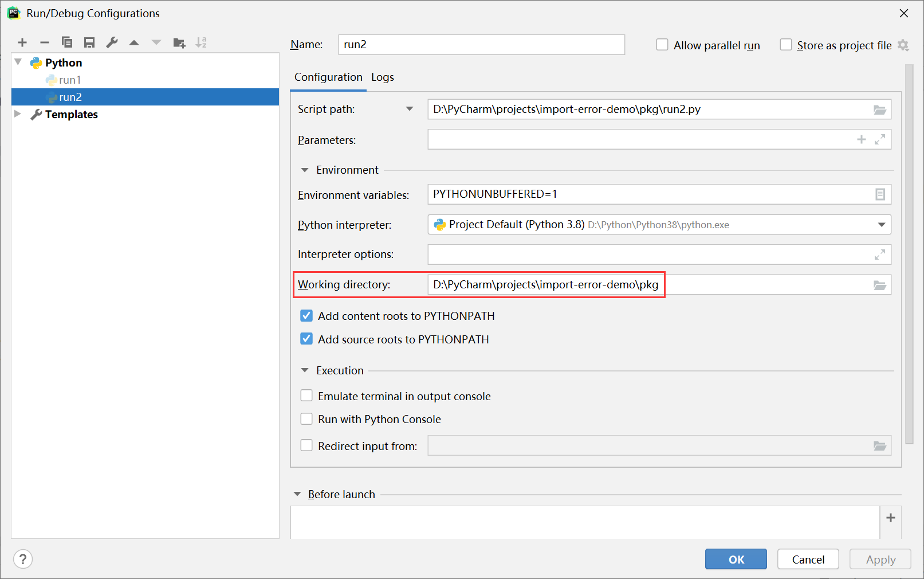Screen dimensions: 924x579
Task: Insert macro into Parameters field
Action: [x=861, y=139]
